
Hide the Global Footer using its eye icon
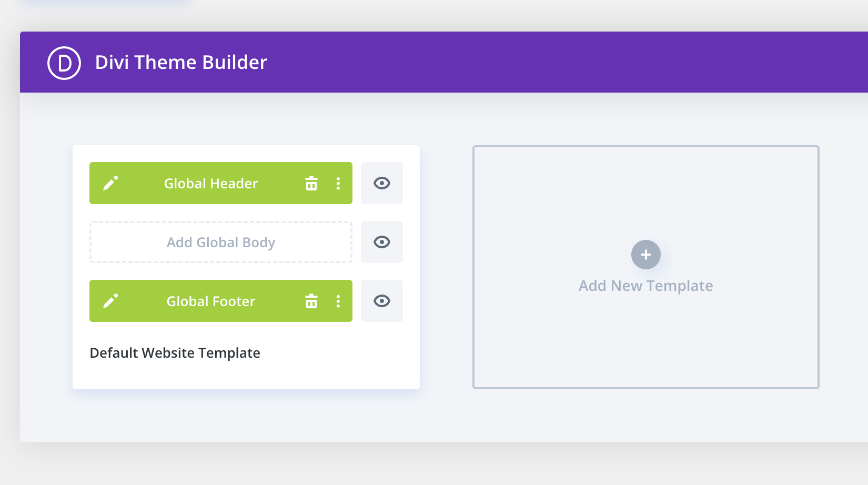(382, 301)
